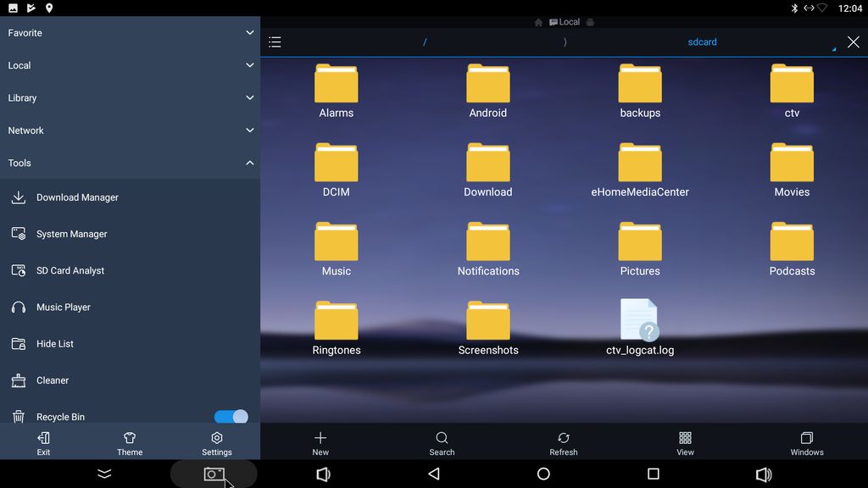Tap the Android screenshot capture button
868x488 pixels.
[214, 474]
